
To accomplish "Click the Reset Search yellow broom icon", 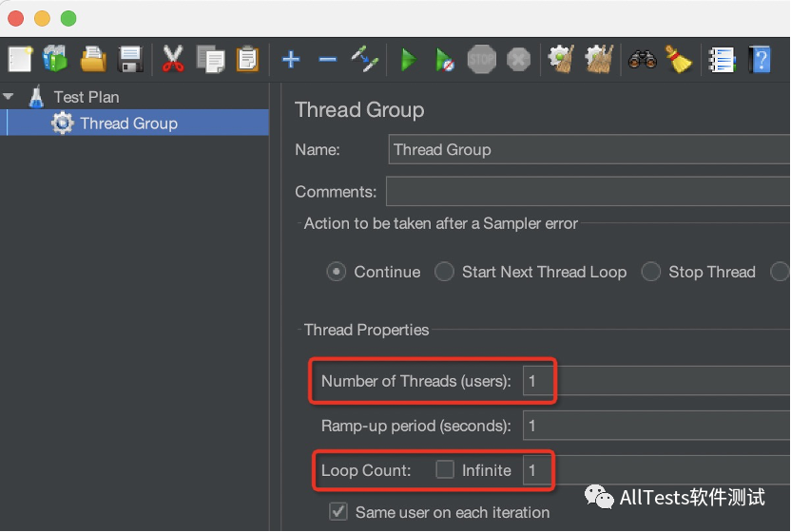I will pyautogui.click(x=679, y=60).
